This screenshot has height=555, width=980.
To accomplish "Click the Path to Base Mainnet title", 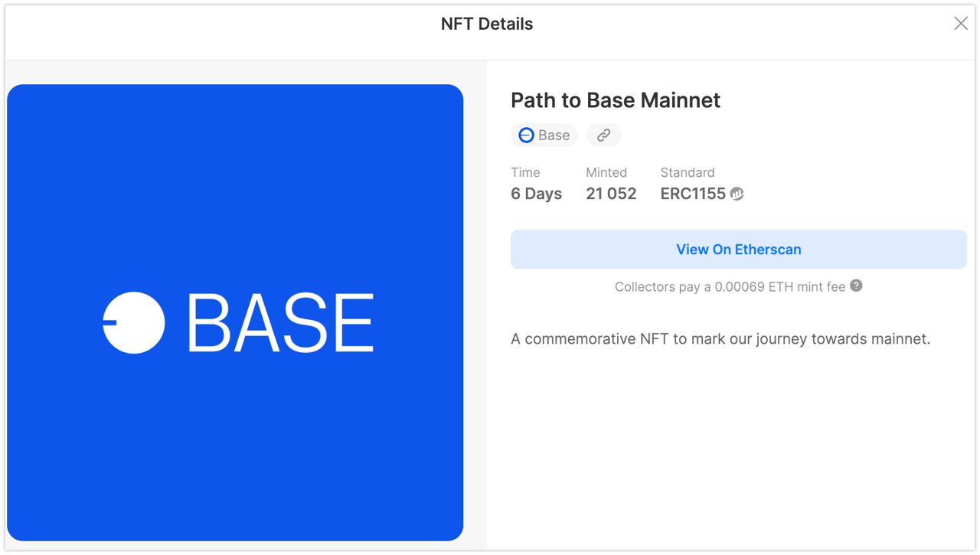I will [x=616, y=100].
